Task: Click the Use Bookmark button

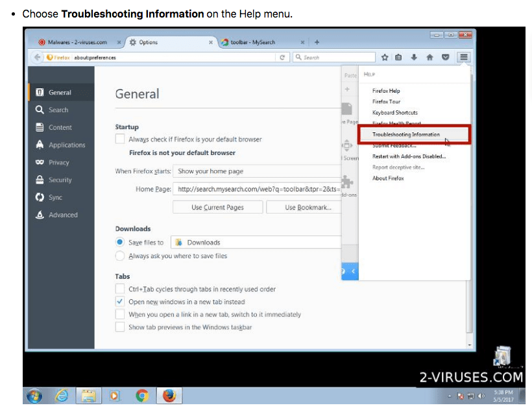Action: coord(304,207)
